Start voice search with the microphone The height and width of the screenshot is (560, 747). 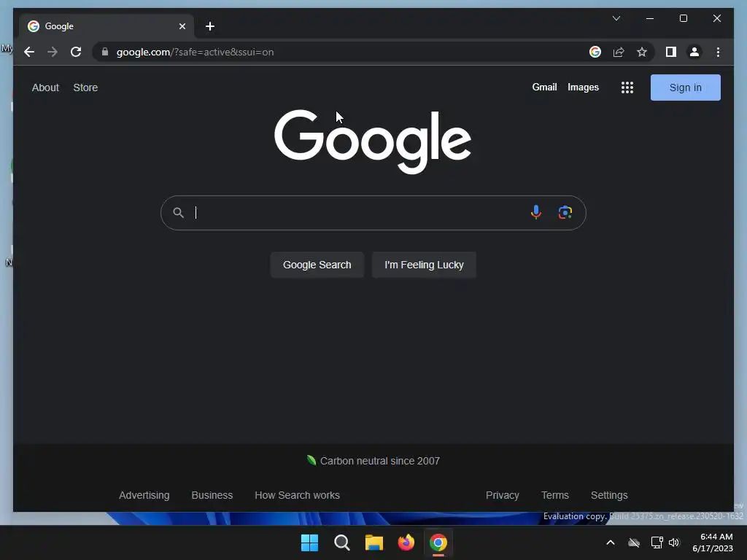point(536,212)
